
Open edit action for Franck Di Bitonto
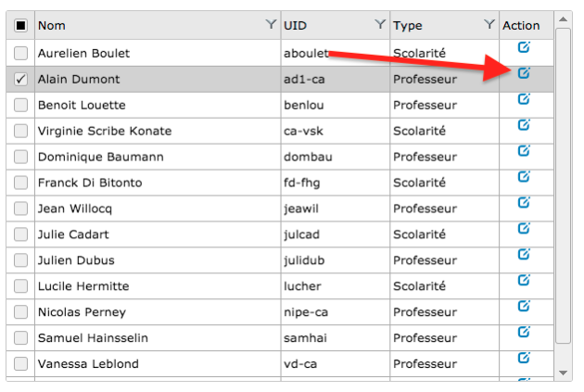[x=524, y=177]
